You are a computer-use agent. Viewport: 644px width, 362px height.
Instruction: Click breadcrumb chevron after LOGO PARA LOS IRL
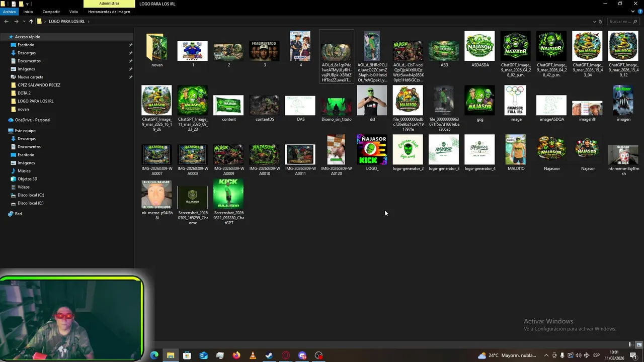tap(89, 22)
